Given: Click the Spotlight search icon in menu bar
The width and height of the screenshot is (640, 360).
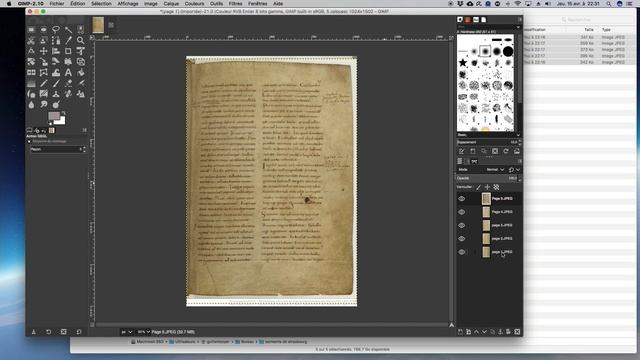Looking at the screenshot, I should tap(609, 4).
